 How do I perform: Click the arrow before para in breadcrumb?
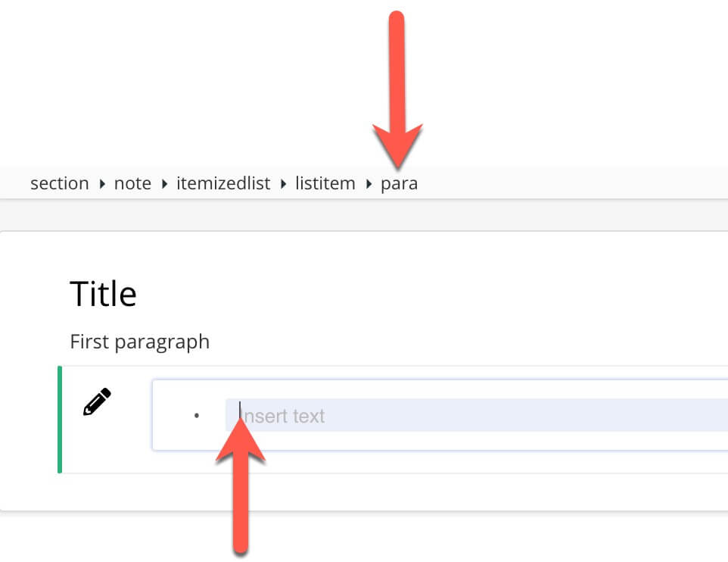point(370,183)
